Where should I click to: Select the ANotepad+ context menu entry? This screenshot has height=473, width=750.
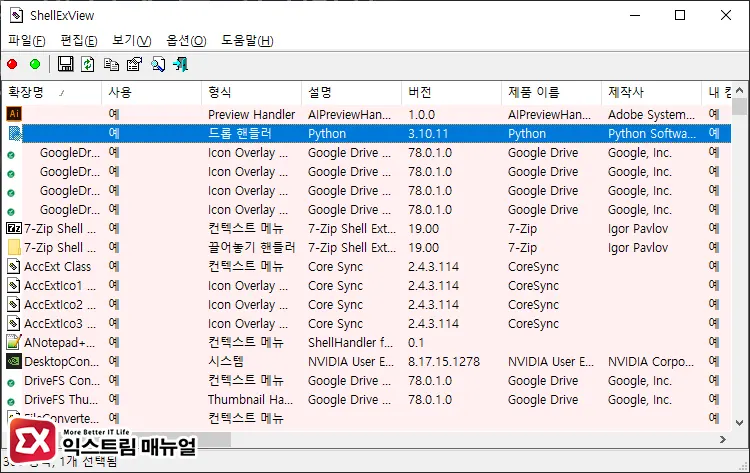click(x=60, y=342)
